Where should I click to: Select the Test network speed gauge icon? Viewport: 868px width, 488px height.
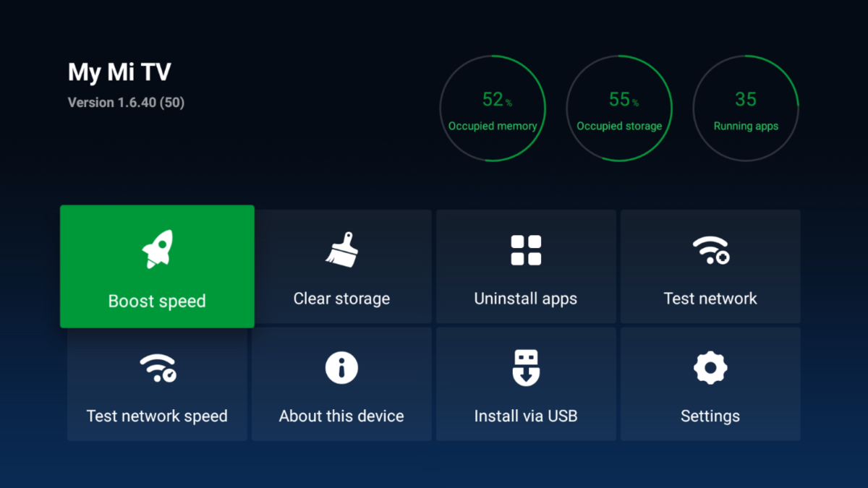(x=157, y=367)
